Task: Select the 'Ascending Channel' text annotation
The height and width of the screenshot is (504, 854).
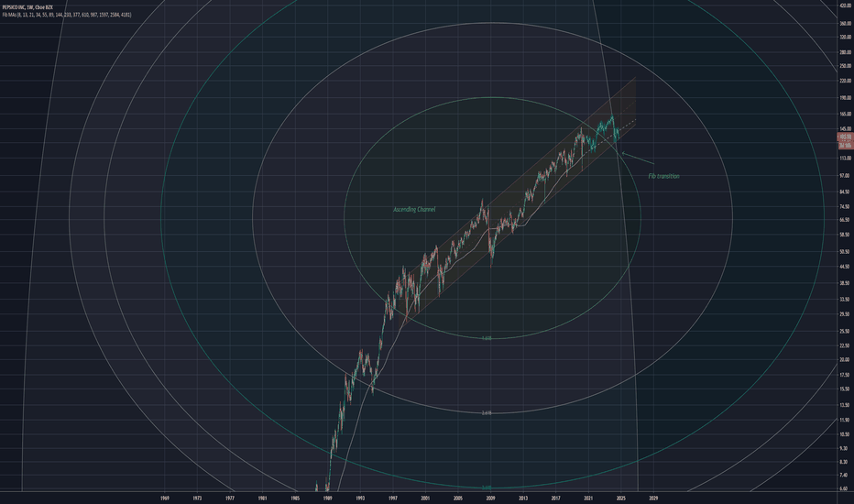Action: point(414,209)
